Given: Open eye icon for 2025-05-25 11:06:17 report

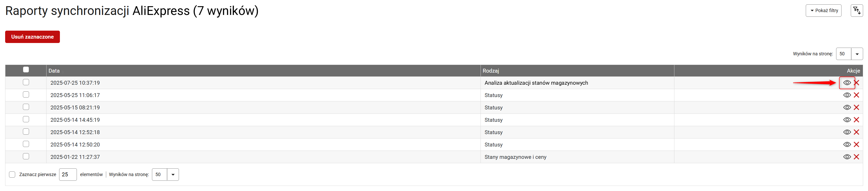Looking at the screenshot, I should click(846, 95).
